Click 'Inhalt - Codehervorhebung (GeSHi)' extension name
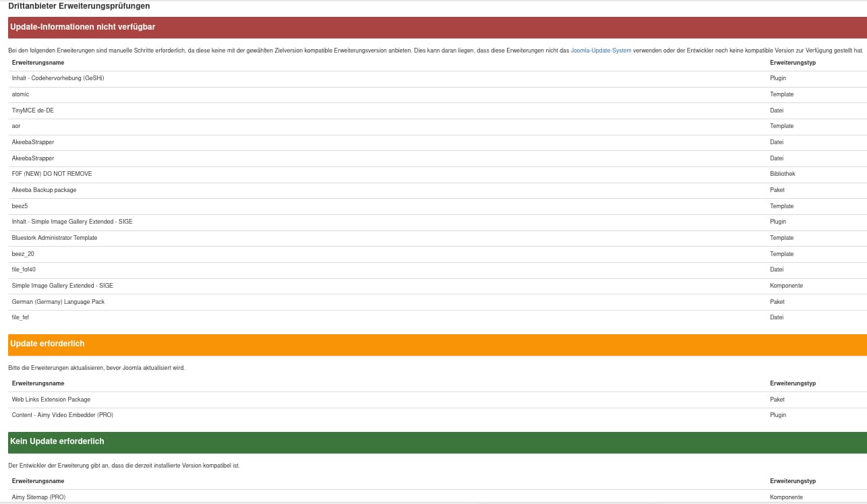 58,78
